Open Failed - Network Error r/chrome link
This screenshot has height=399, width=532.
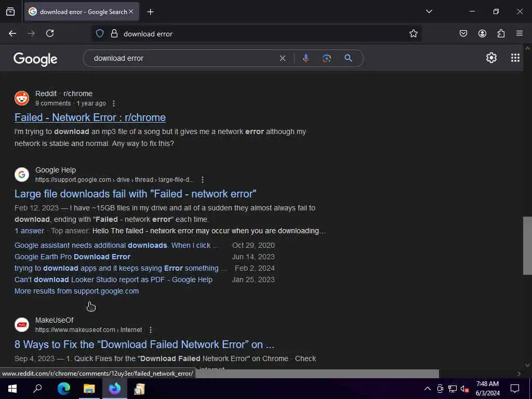[x=90, y=117]
